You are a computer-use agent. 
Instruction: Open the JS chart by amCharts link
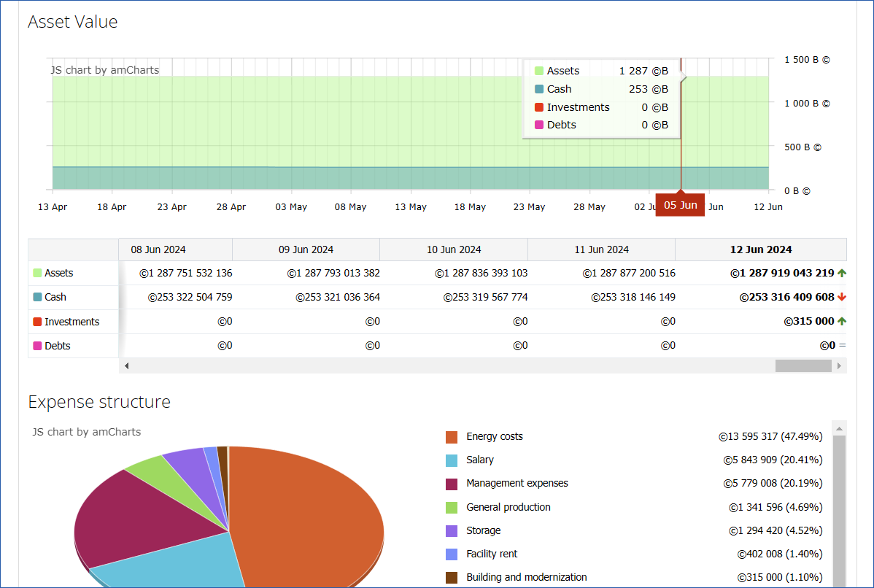point(104,71)
